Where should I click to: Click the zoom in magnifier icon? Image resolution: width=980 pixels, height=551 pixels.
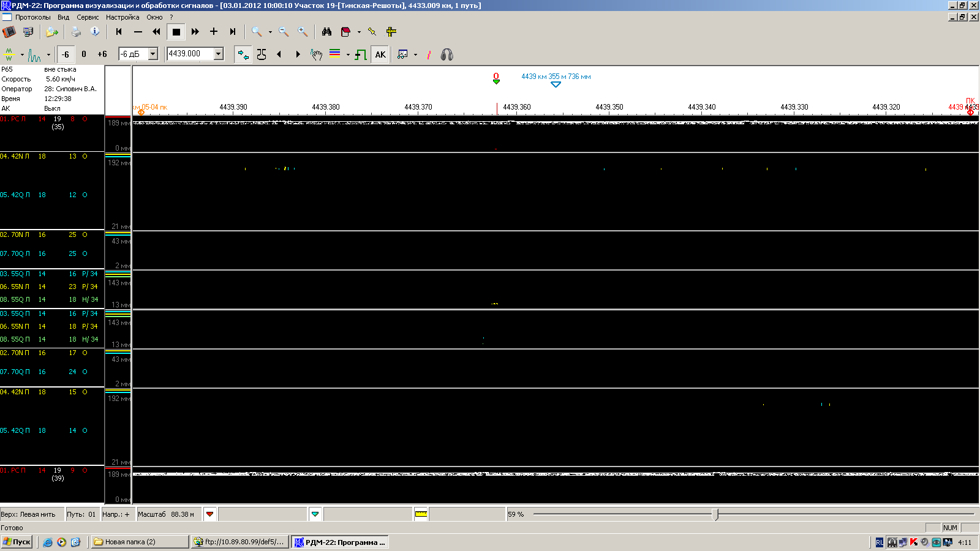303,32
